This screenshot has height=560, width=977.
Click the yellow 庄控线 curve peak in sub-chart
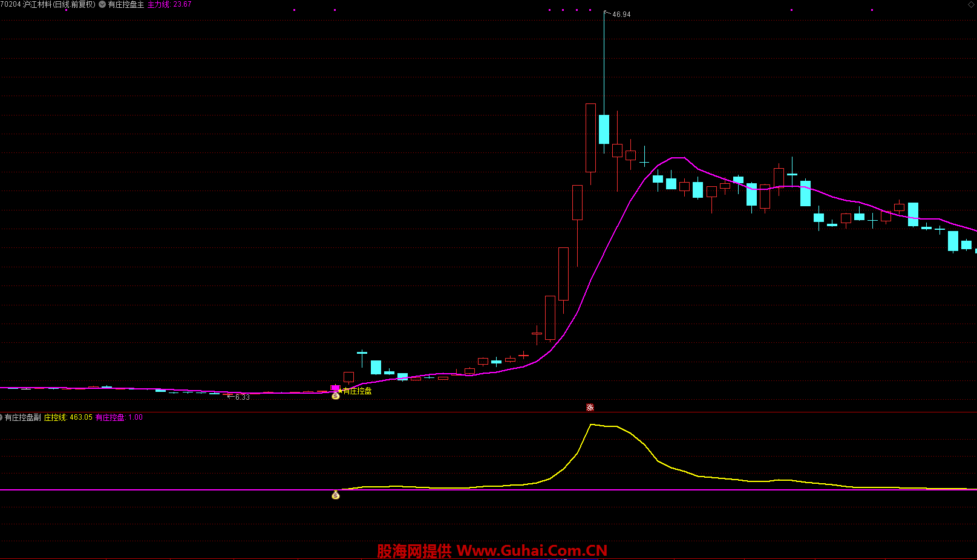click(591, 425)
